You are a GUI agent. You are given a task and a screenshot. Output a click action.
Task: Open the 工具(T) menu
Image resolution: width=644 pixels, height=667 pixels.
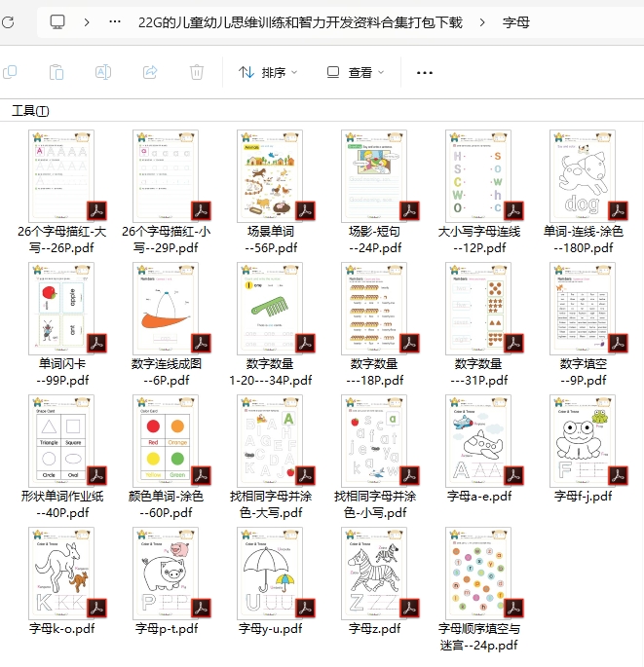point(30,111)
